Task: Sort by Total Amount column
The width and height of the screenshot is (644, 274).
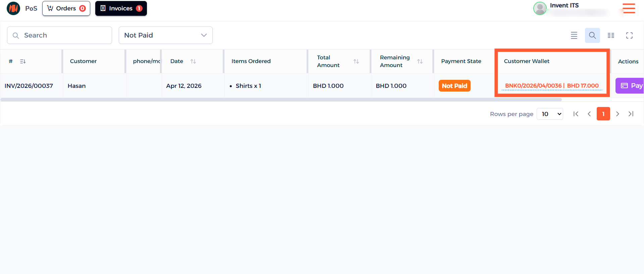Action: point(356,61)
